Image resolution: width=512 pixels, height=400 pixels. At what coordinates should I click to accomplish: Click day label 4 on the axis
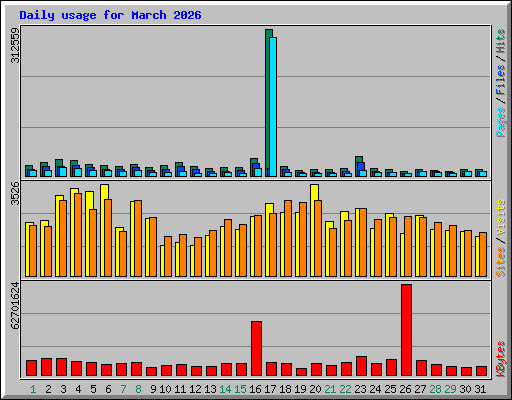(78, 389)
